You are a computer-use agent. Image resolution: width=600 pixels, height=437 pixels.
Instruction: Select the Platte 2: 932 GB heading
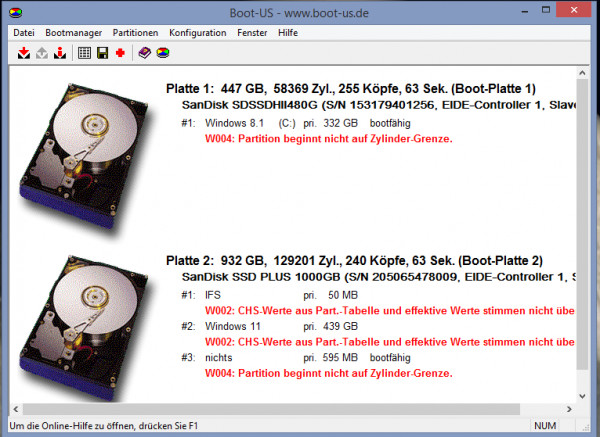(354, 261)
